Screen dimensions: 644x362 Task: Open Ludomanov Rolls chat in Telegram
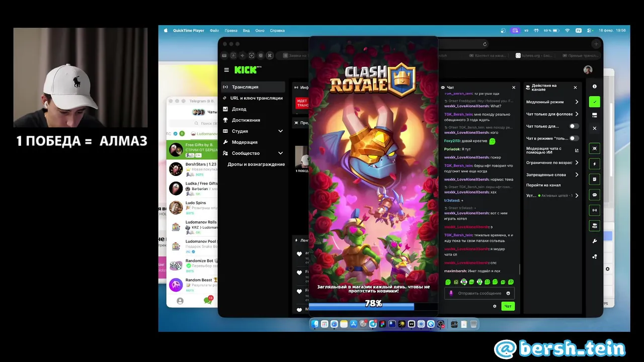(x=193, y=226)
